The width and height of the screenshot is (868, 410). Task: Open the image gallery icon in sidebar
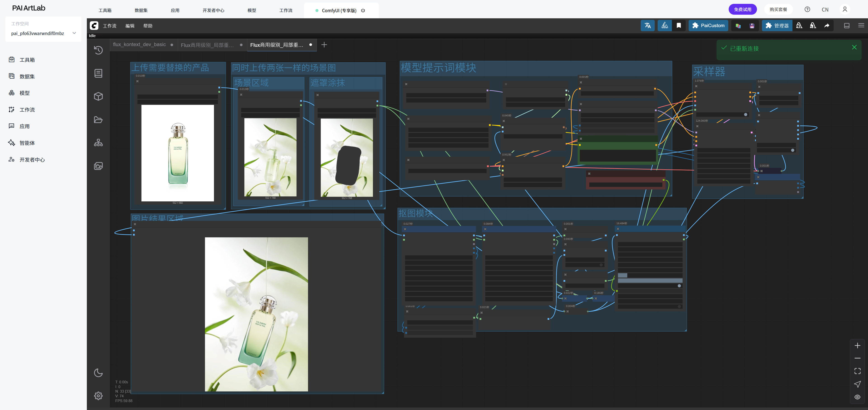(x=98, y=166)
